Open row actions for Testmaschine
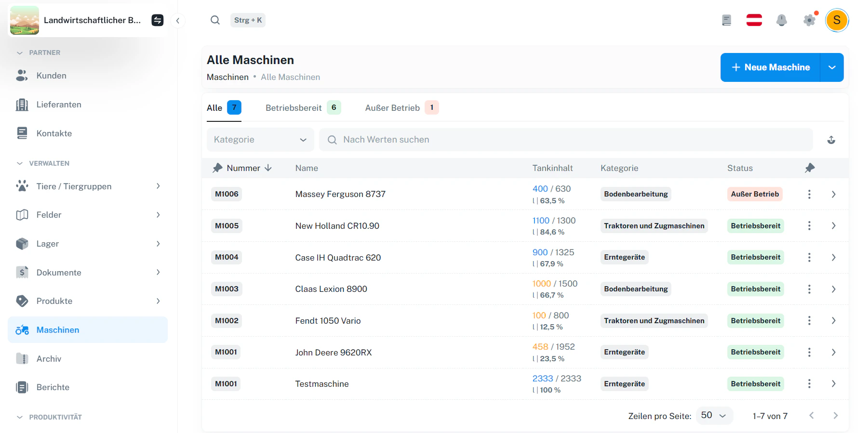 click(x=809, y=384)
